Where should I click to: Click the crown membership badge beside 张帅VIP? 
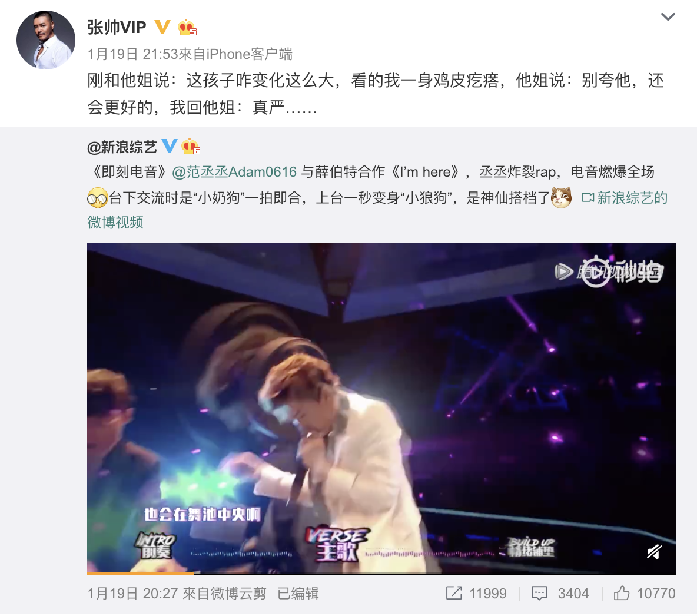pyautogui.click(x=187, y=28)
